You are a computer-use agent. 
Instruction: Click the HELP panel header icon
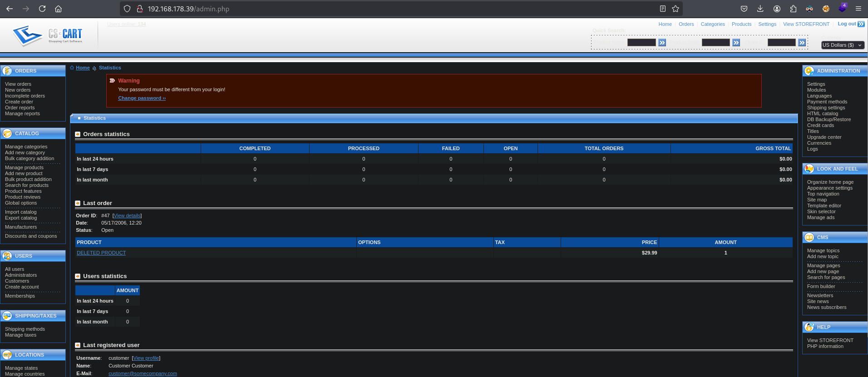[x=809, y=327]
